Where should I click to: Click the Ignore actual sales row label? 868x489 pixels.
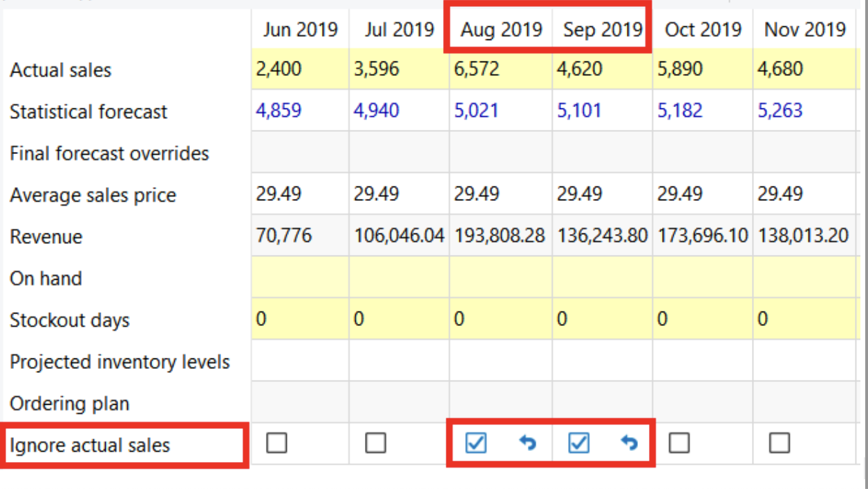click(x=90, y=445)
